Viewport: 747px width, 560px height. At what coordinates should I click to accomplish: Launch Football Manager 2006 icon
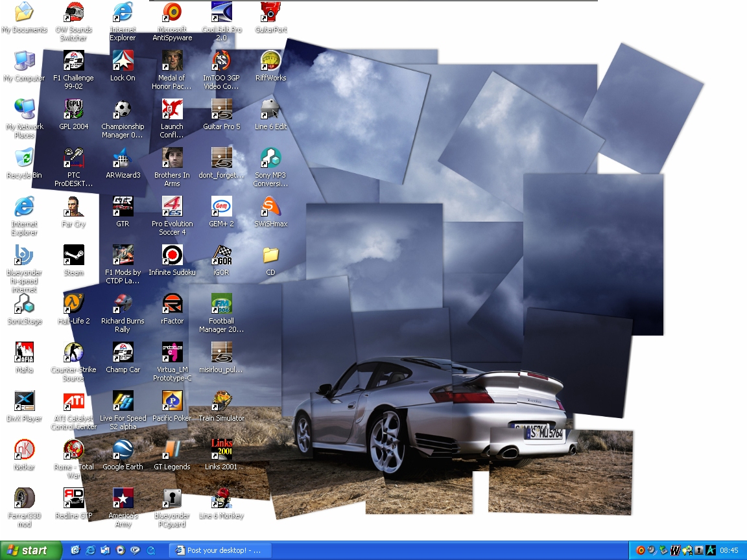tap(222, 303)
